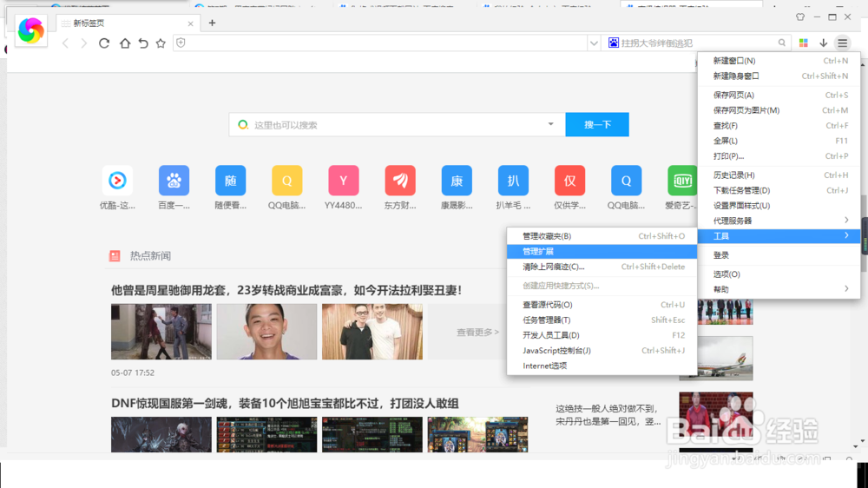Open headline about 周星驰御用龙套
This screenshot has width=868, height=488.
[286, 290]
